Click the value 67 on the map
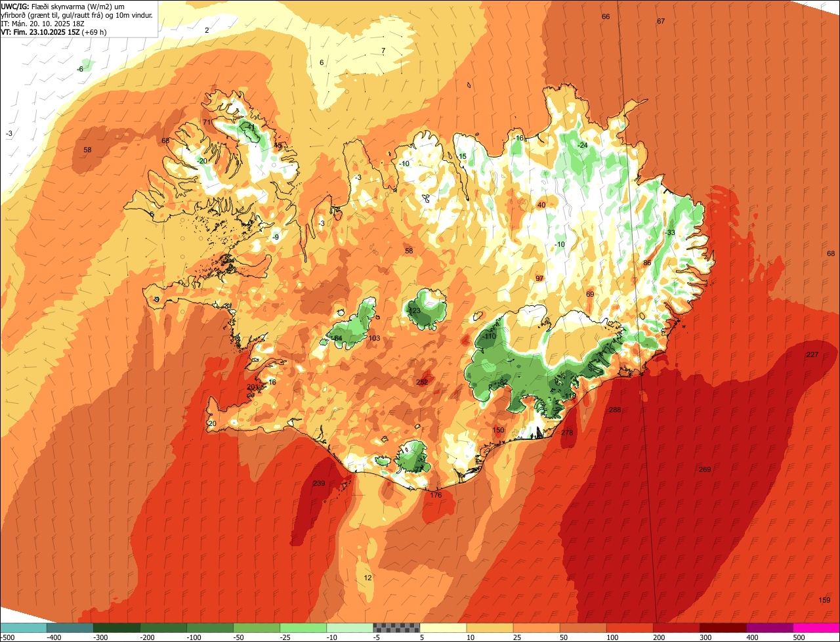Screen dimensions: 840x642 pos(661,21)
